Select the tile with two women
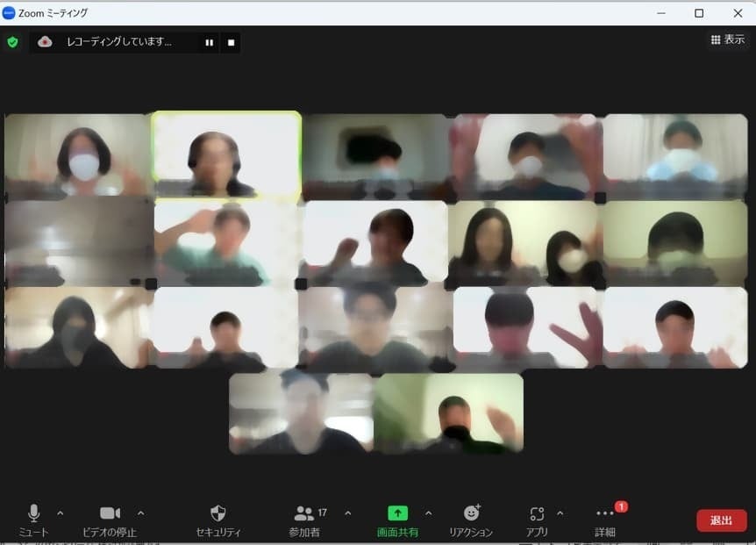 (525, 244)
